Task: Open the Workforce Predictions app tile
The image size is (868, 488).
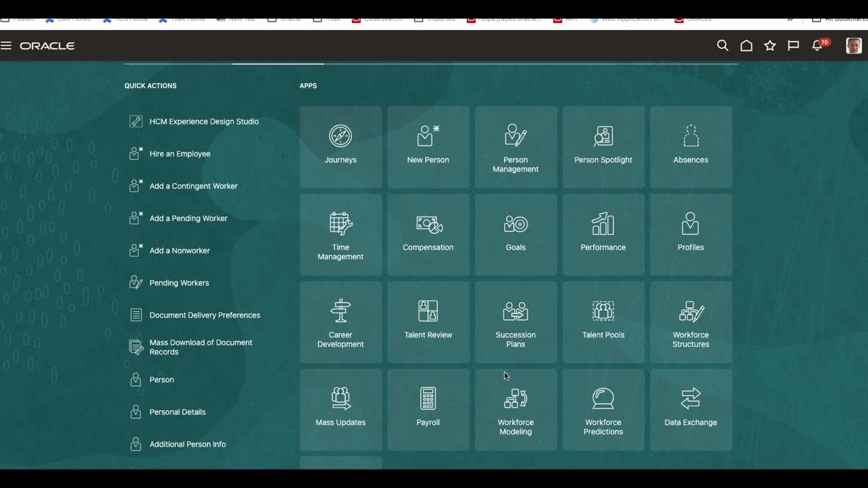Action: (603, 409)
